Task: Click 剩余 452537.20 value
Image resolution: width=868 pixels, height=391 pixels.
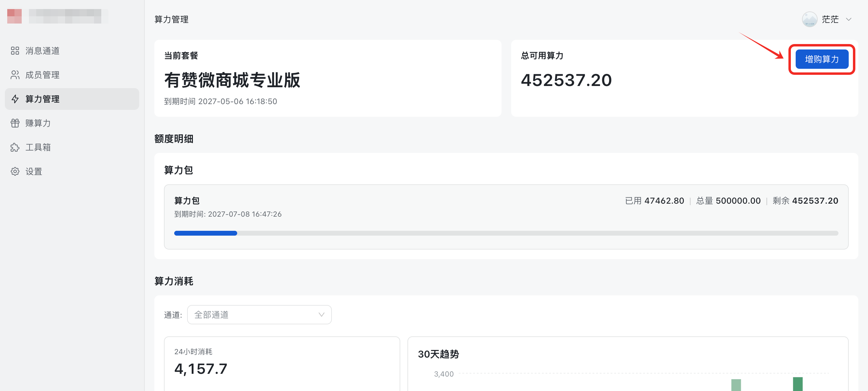Action: pyautogui.click(x=805, y=201)
